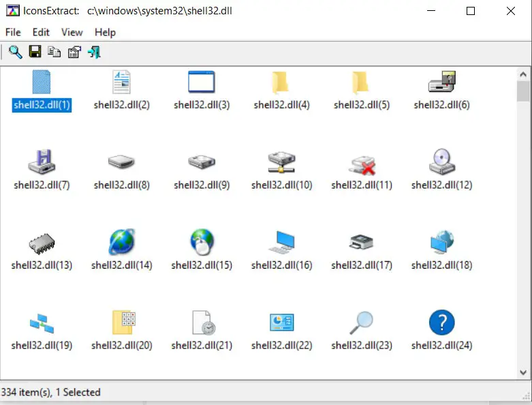This screenshot has width=532, height=405.
Task: Select the network drive icon shell32.dll(10)
Action: 281,162
